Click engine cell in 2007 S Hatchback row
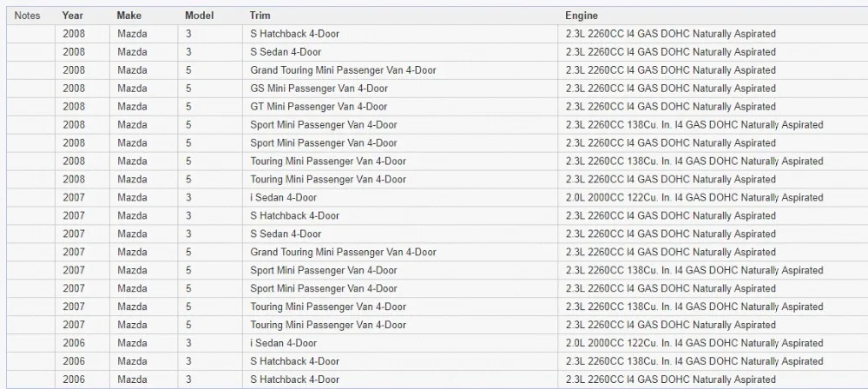 pos(713,215)
